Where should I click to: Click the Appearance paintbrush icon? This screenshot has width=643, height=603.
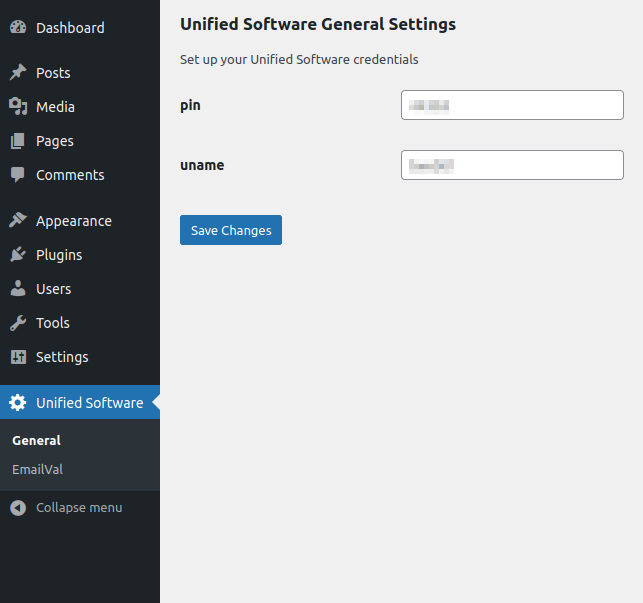point(18,220)
